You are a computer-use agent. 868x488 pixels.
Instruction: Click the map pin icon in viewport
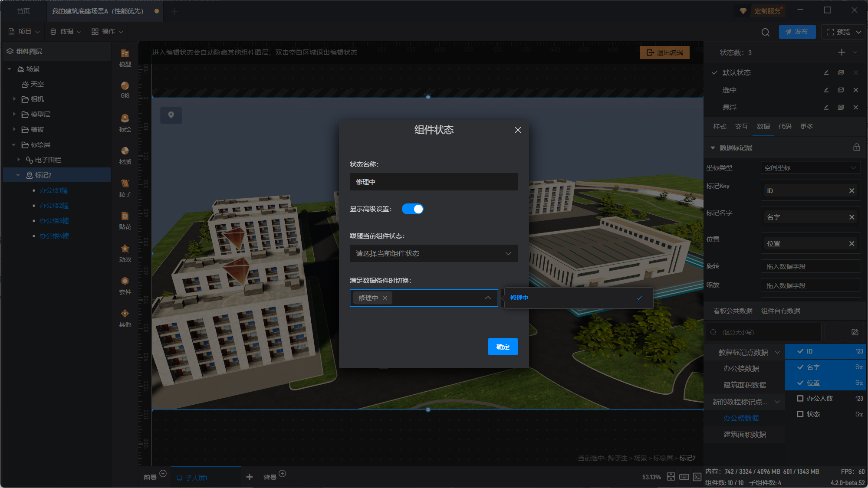point(171,115)
